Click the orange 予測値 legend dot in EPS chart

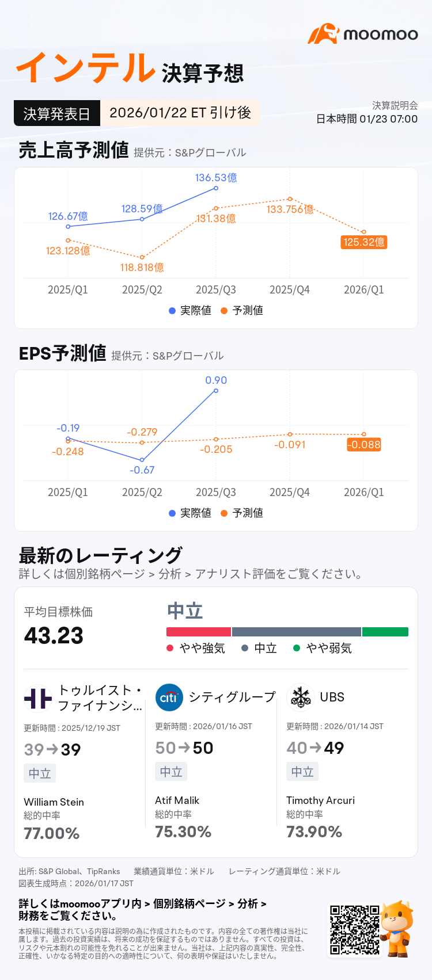coord(224,513)
